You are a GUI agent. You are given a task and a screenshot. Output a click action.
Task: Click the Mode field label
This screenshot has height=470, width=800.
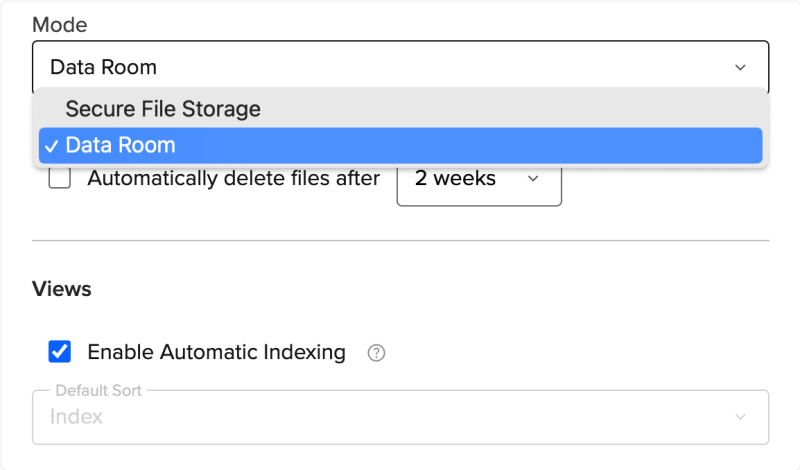click(x=58, y=22)
